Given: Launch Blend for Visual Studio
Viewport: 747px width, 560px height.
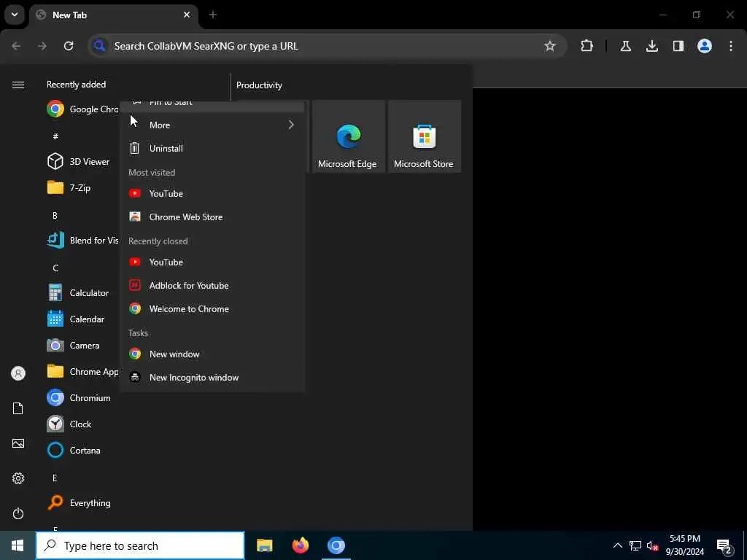Looking at the screenshot, I should (x=82, y=240).
